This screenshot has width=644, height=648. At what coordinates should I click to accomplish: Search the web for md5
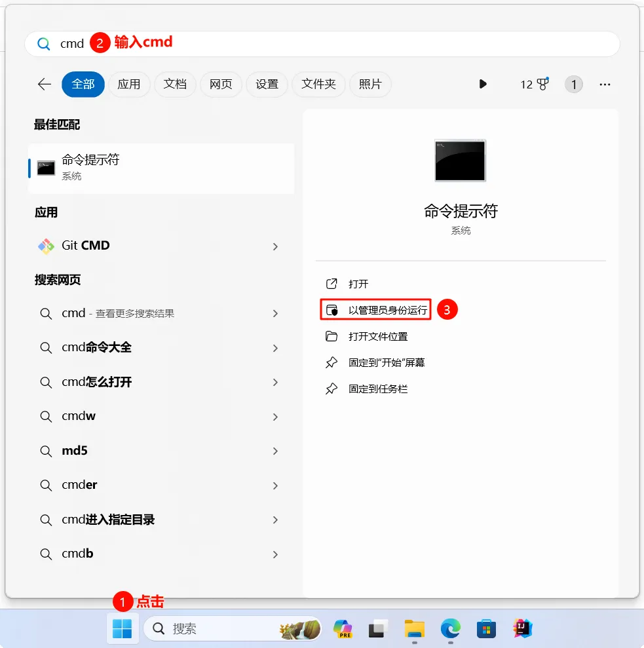coord(75,451)
